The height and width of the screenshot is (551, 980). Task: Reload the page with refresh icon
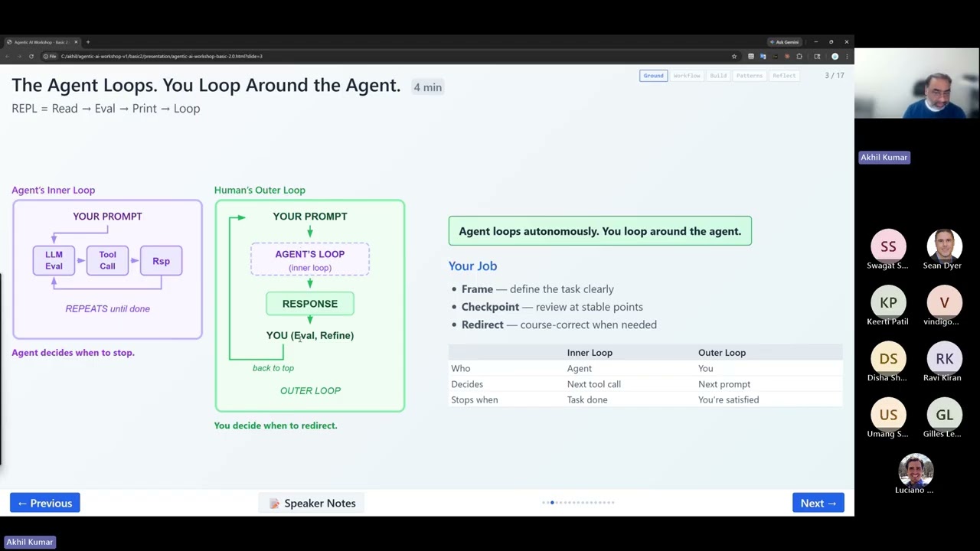tap(31, 56)
